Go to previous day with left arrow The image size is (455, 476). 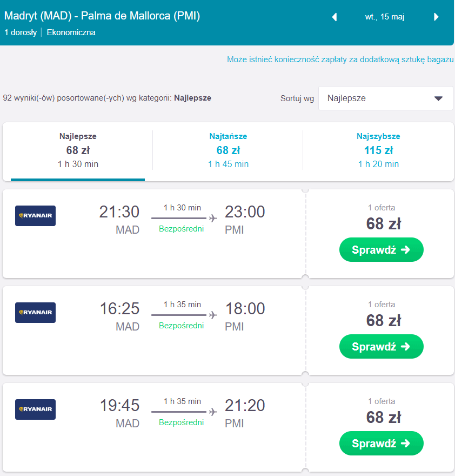[334, 17]
